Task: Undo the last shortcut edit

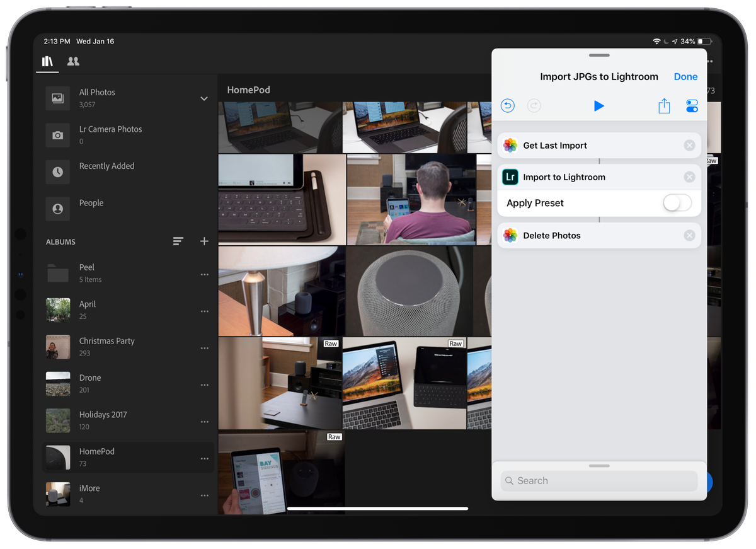Action: pos(508,105)
